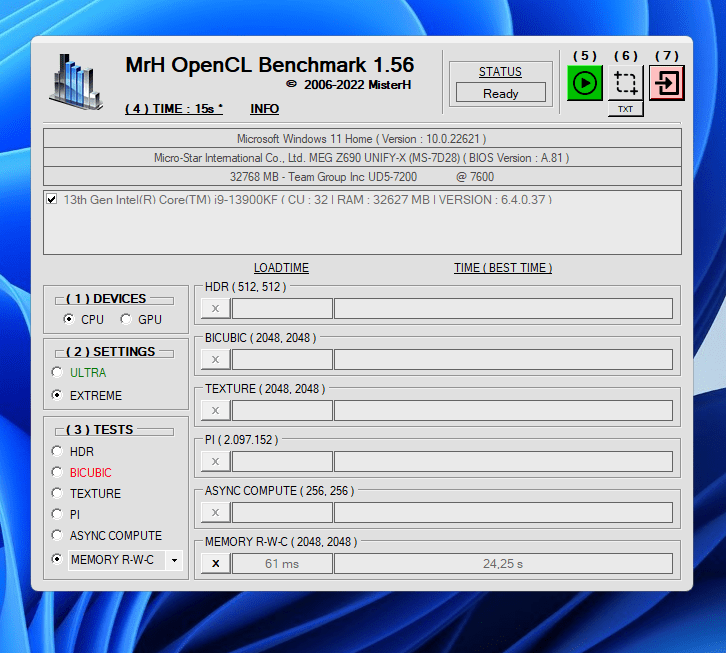This screenshot has height=653, width=726.
Task: Click the MrH benchmark logo image
Action: point(76,82)
